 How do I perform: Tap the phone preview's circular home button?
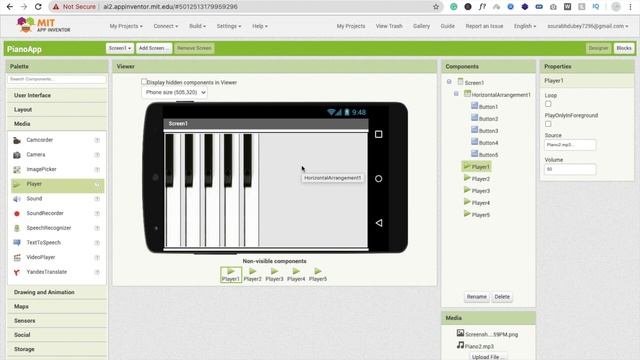pyautogui.click(x=378, y=179)
